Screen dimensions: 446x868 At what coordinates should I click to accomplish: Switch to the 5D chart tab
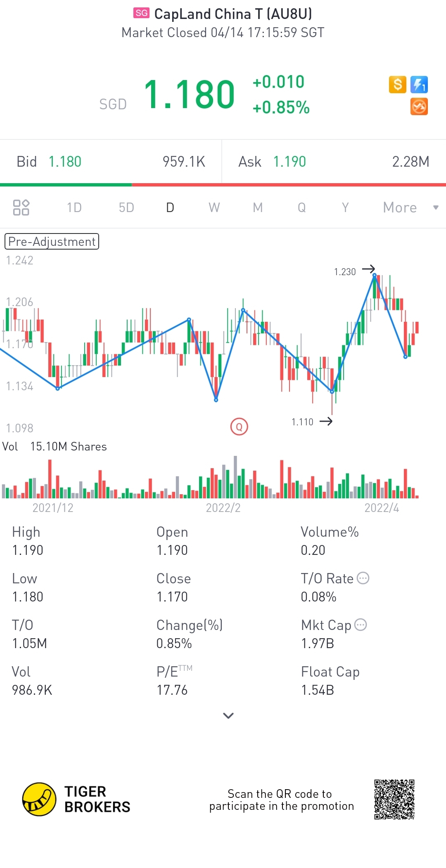point(126,208)
